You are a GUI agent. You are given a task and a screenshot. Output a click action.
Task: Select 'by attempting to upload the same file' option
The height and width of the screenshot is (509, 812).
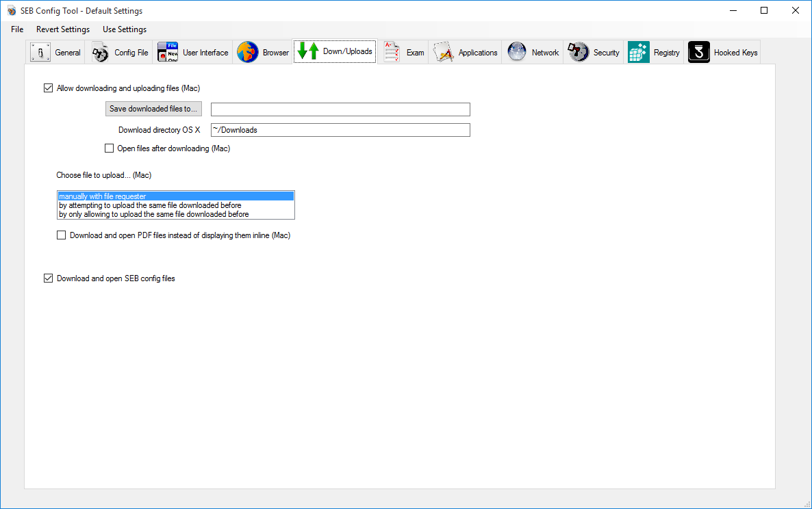[175, 205]
